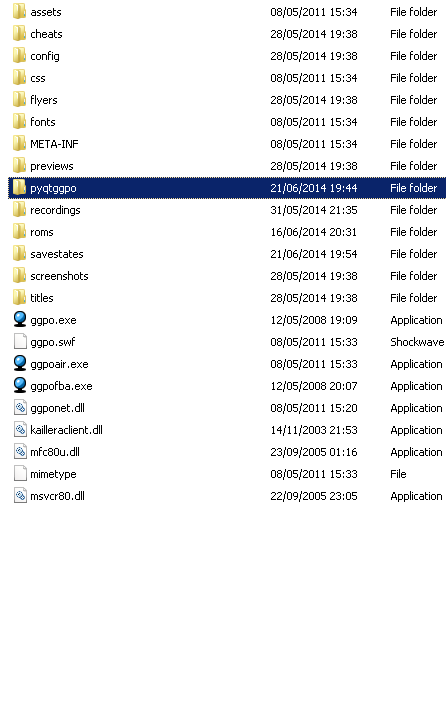Click the roms folder icon

(19, 231)
